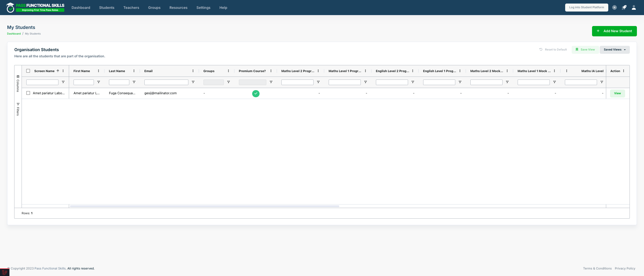Click the horizontal scrollbar under the table
644x276 pixels.
(x=204, y=206)
